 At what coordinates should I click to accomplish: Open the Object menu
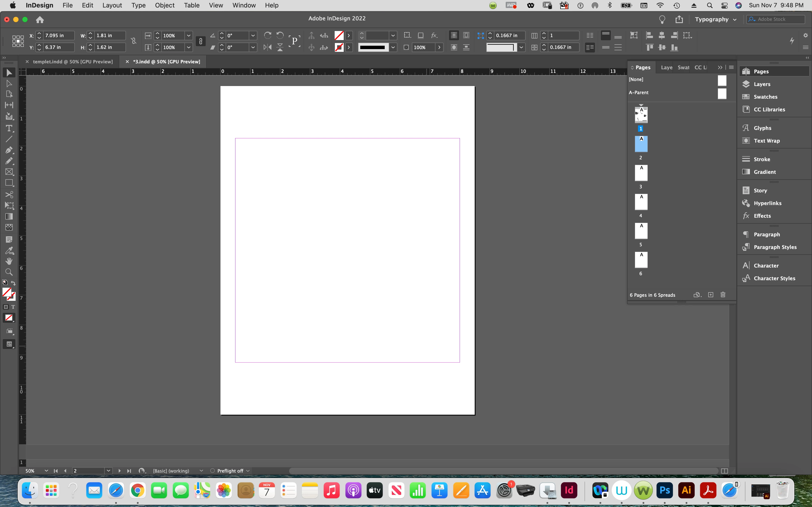point(164,5)
